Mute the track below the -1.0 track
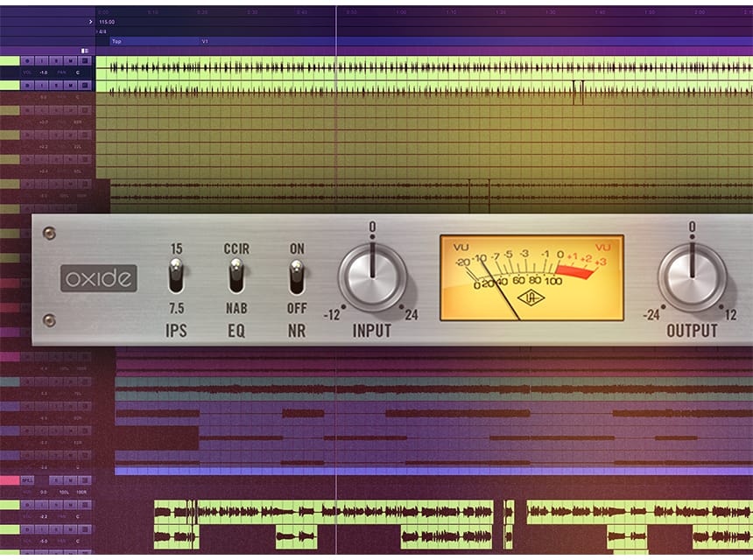Image resolution: width=753 pixels, height=560 pixels. (71, 85)
